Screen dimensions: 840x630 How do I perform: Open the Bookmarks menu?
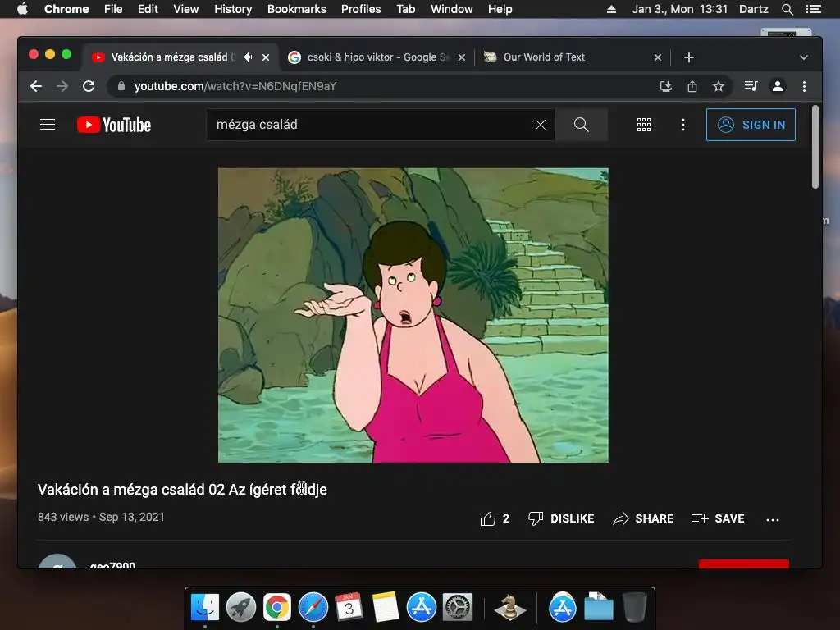coord(297,9)
